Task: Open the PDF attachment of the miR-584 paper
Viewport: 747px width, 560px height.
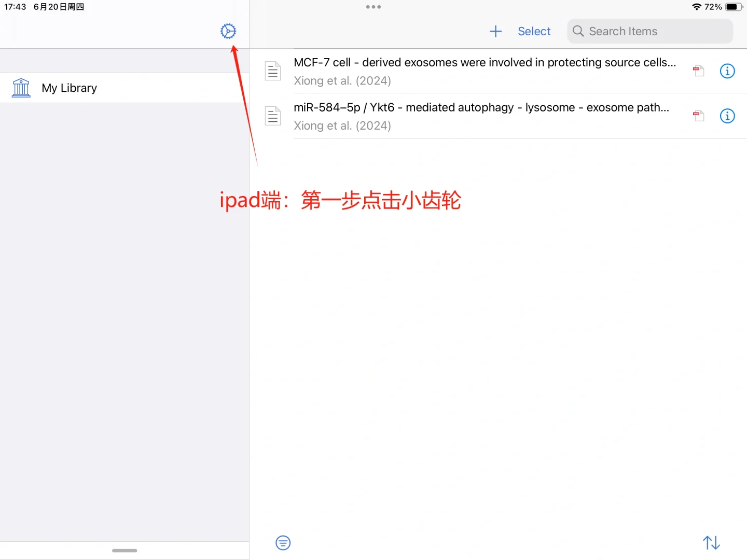Action: pos(698,116)
